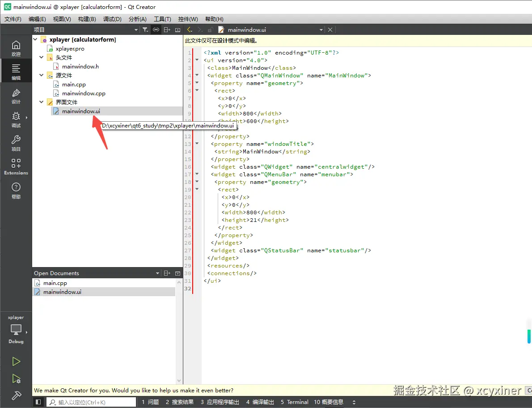Switch to the Welcome (欢迎) mode
The height and width of the screenshot is (408, 532).
pos(16,48)
